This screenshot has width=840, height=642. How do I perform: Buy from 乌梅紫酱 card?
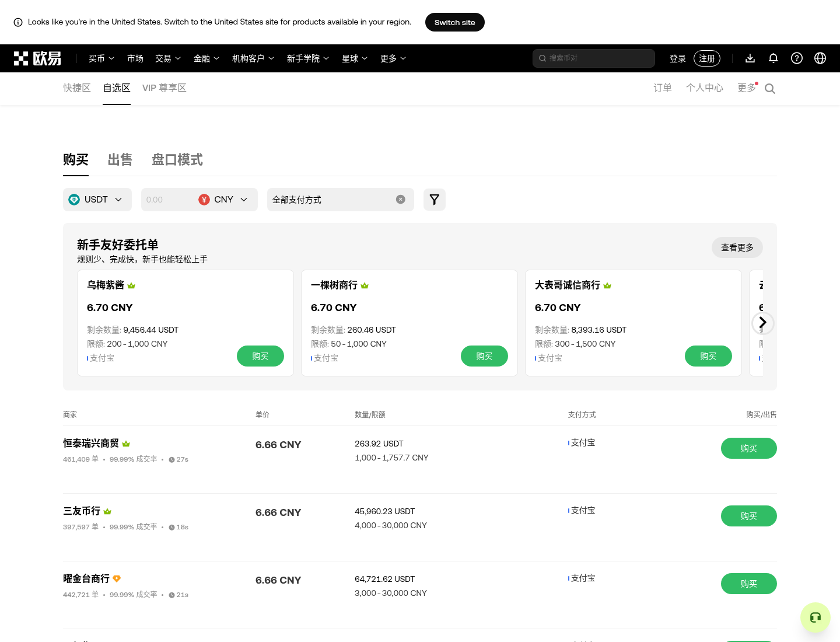click(x=260, y=356)
